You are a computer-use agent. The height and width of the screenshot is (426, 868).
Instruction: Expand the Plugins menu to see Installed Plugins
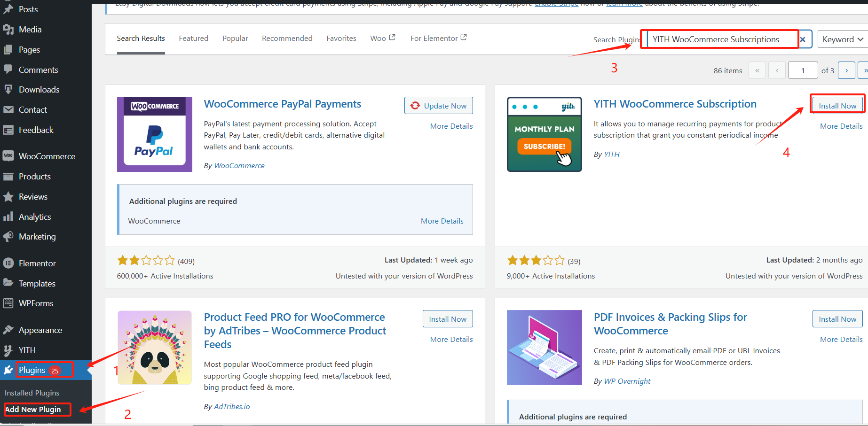click(x=33, y=370)
